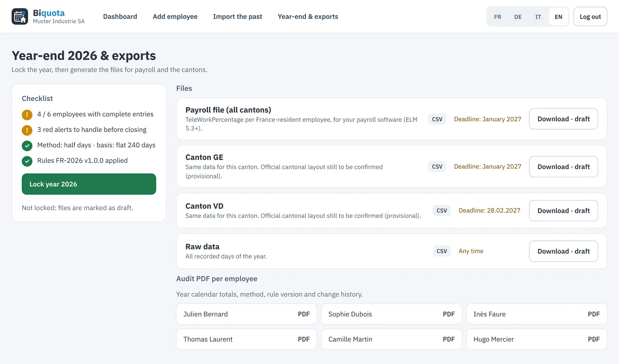
Task: Switch language to DE
Action: click(518, 17)
